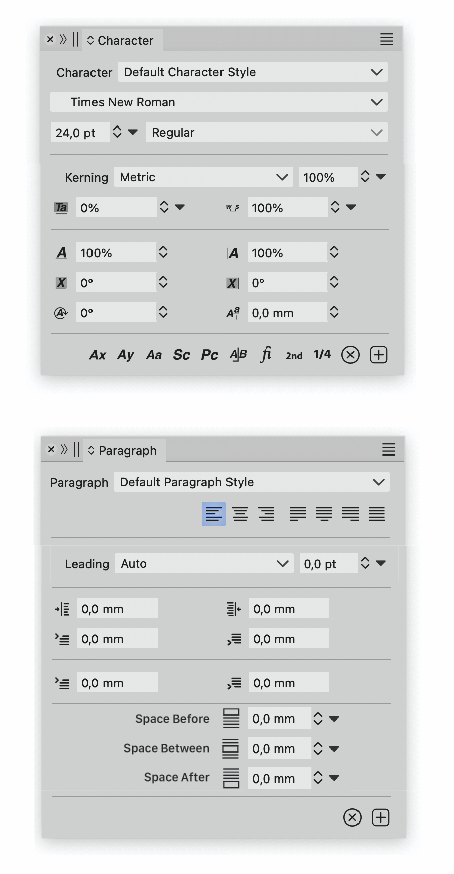The height and width of the screenshot is (874, 454).
Task: Clear overrides icon in Paragraph panel footer
Action: (x=352, y=818)
